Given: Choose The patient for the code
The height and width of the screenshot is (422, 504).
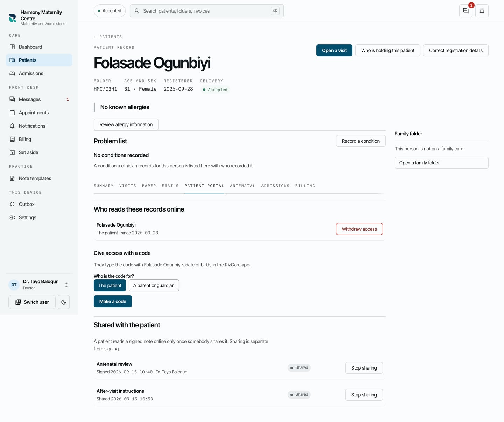Looking at the screenshot, I should point(110,285).
